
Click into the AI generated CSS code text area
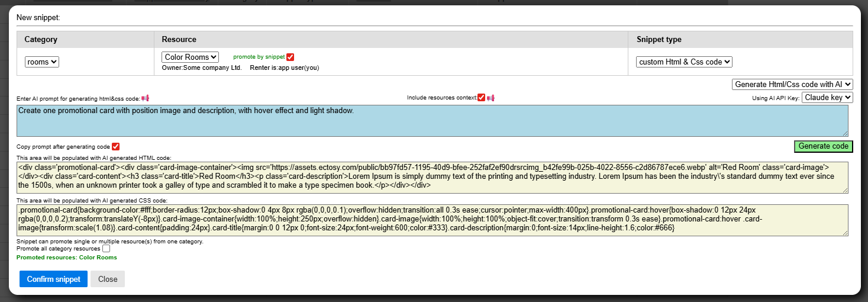tap(432, 220)
